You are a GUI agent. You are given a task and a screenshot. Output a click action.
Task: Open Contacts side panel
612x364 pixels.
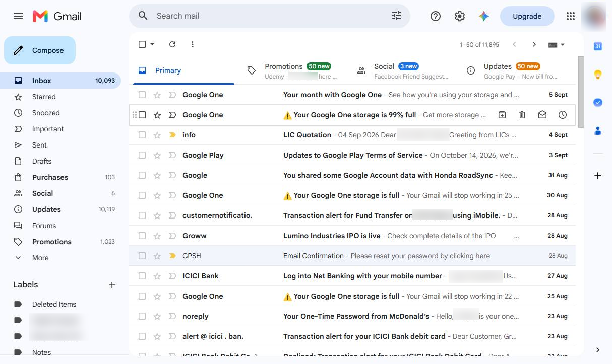[x=598, y=131]
